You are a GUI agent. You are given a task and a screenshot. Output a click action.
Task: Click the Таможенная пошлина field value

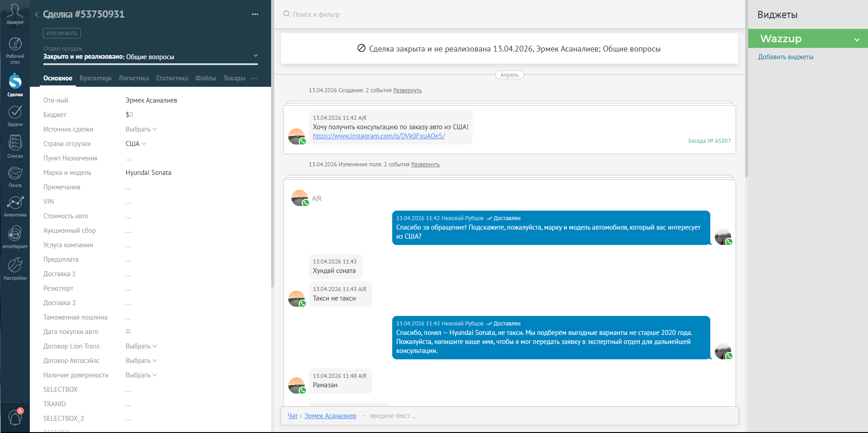coord(128,318)
